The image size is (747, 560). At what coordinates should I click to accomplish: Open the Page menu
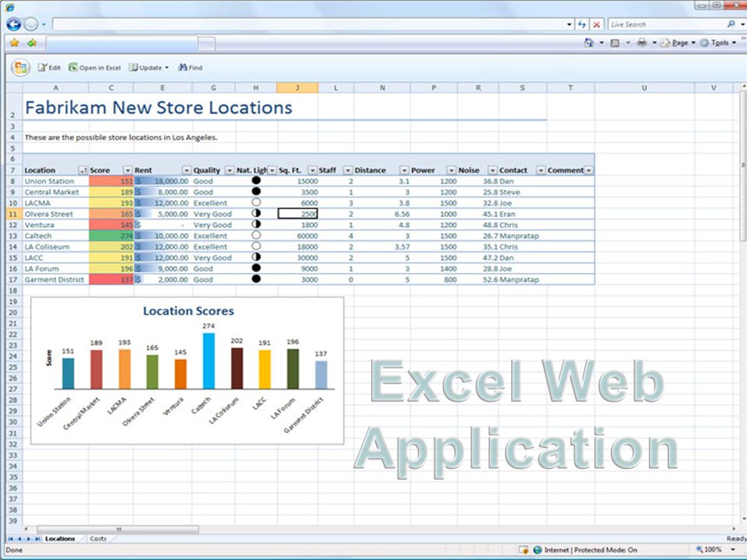679,43
